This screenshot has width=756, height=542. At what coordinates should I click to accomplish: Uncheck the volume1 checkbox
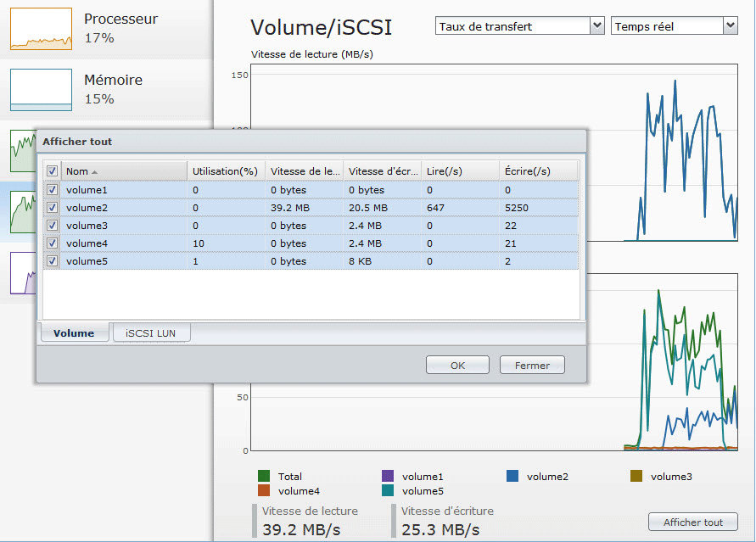[52, 190]
